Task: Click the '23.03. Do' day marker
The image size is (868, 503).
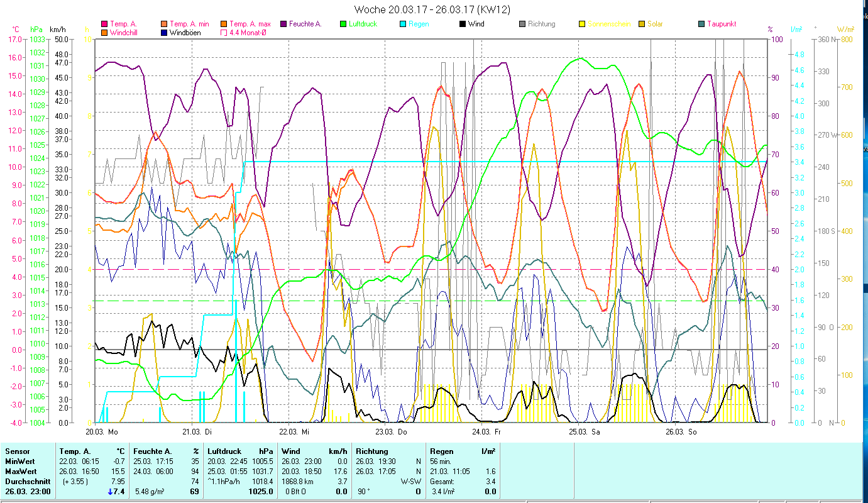Action: tap(391, 432)
